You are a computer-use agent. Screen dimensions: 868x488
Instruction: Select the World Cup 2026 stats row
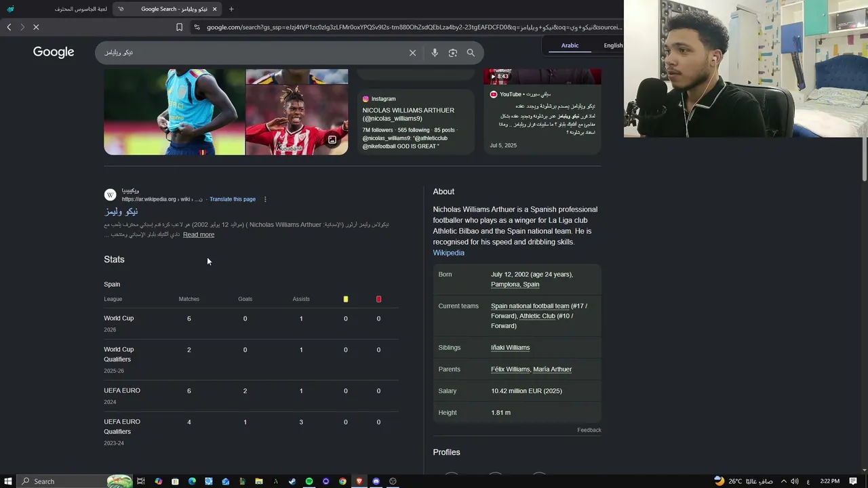(x=251, y=323)
